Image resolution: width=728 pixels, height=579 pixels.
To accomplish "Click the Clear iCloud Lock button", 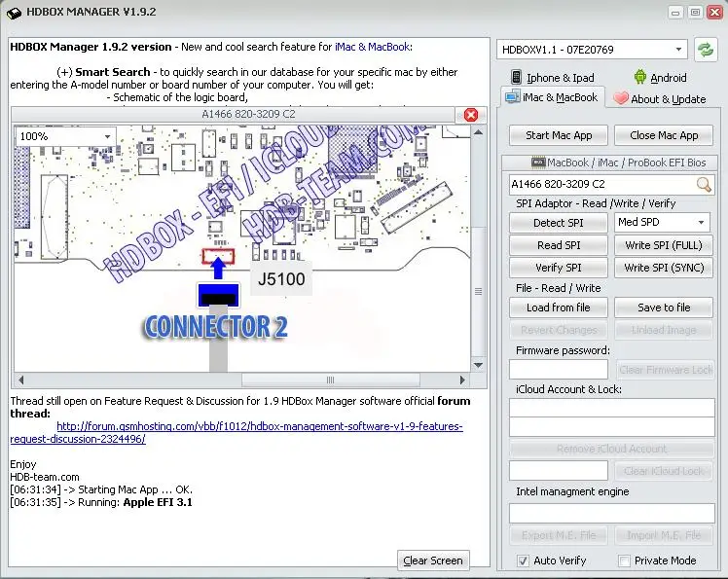I will [x=664, y=471].
